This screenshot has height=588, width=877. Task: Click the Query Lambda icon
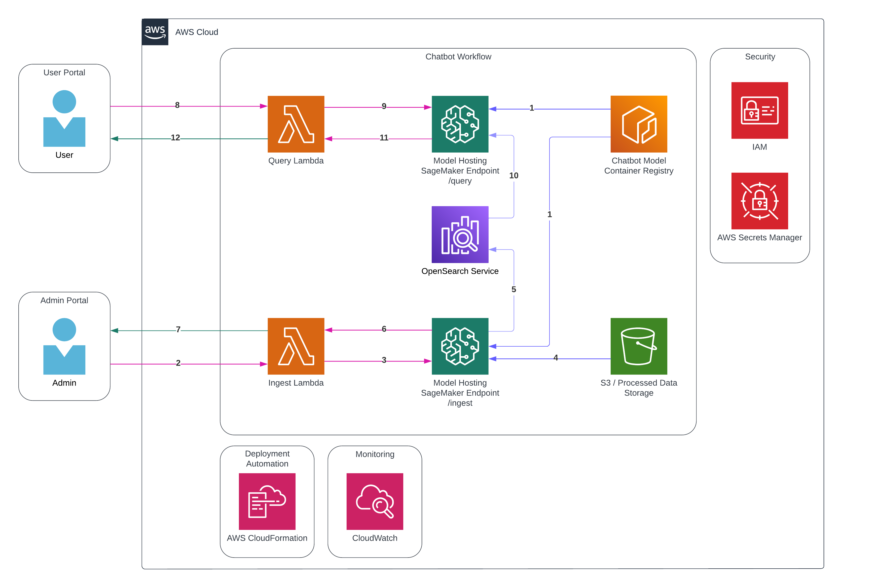296,124
